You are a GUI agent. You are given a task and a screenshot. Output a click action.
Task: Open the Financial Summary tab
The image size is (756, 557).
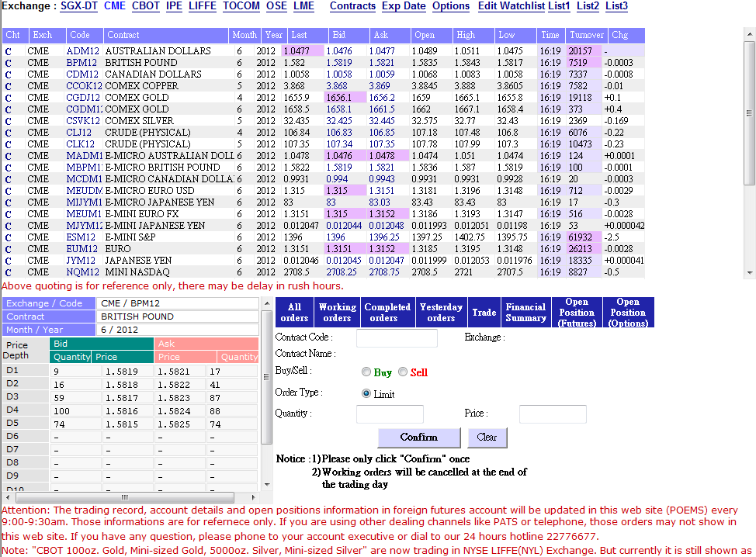(x=525, y=312)
